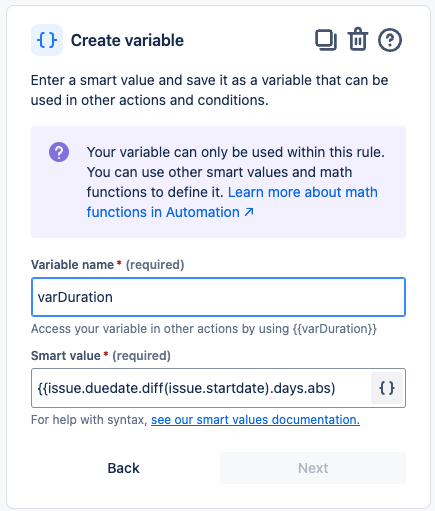Focus the Variable name field containing varDuration

click(x=218, y=297)
